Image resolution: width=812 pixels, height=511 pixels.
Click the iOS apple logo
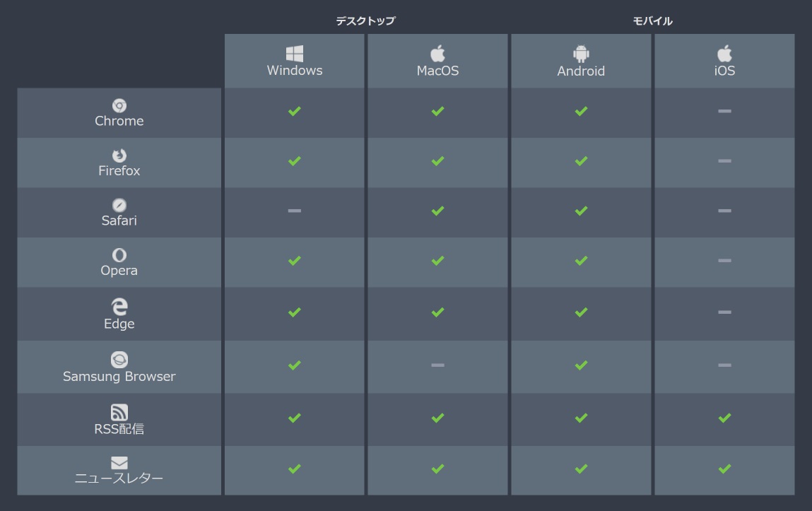(724, 54)
